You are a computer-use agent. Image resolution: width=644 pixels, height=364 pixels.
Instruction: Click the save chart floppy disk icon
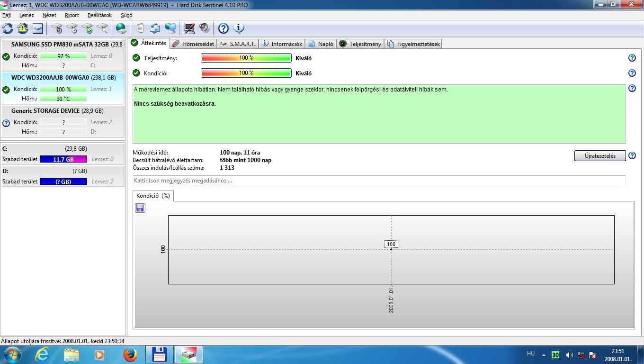tap(140, 208)
